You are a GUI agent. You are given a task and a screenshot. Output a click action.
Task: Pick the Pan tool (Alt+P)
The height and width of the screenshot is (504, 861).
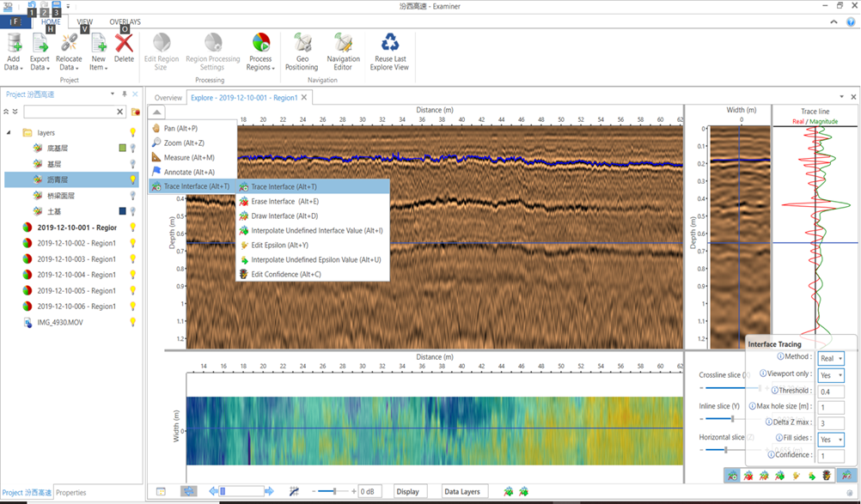[x=180, y=128]
